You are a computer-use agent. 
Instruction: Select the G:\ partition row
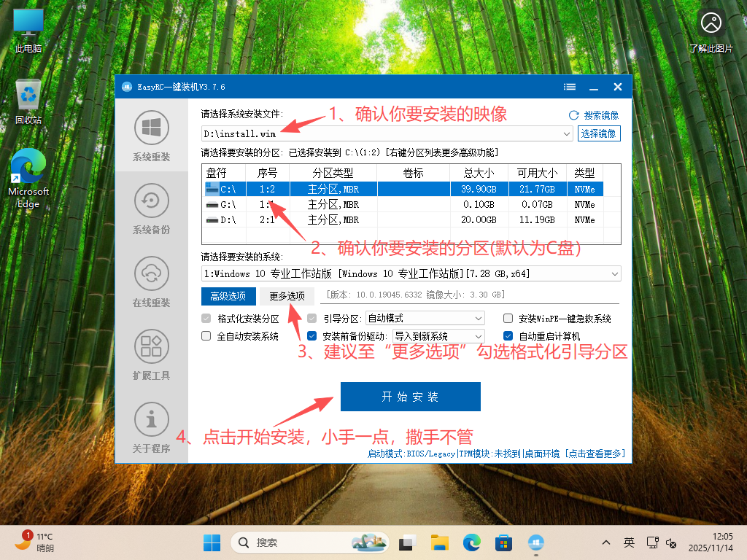(x=365, y=205)
